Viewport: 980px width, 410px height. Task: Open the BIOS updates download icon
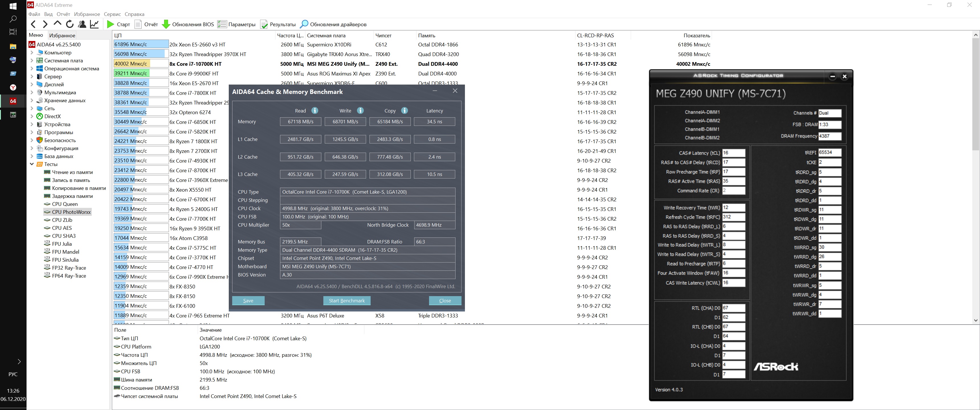166,24
